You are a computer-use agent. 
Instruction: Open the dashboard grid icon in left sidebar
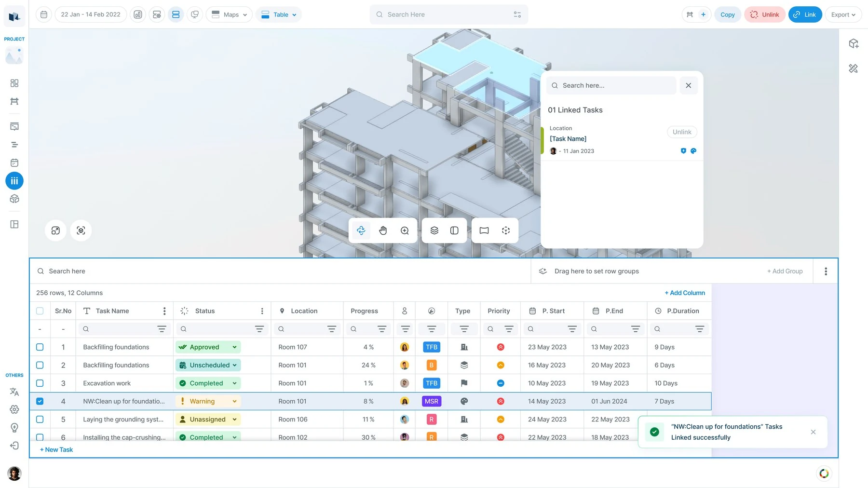pyautogui.click(x=14, y=83)
